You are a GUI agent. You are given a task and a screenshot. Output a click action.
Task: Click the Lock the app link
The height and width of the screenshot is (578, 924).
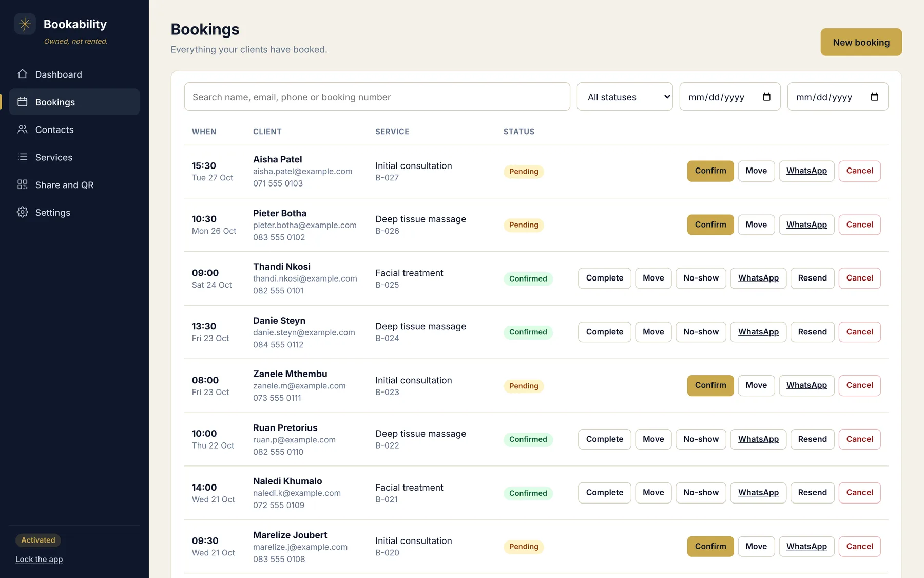pos(39,560)
